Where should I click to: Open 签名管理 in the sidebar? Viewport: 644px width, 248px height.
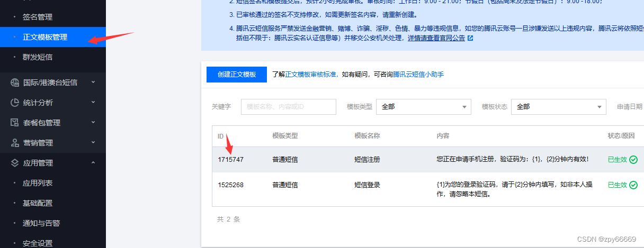(37, 17)
